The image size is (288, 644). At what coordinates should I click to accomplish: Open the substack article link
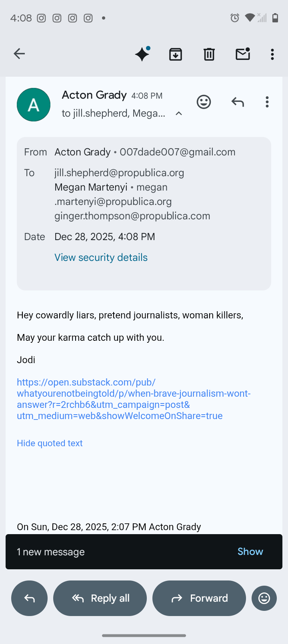[x=134, y=399]
